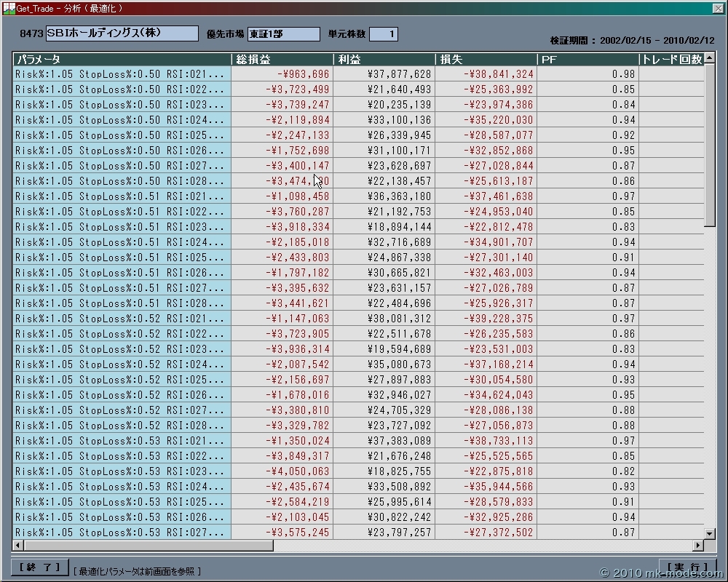728x582 pixels.
Task: Close the Get_Trade analysis window
Action: (718, 8)
